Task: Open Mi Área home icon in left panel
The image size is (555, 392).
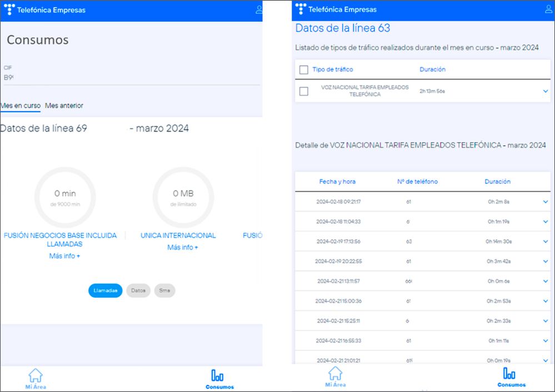Action: 36,376
